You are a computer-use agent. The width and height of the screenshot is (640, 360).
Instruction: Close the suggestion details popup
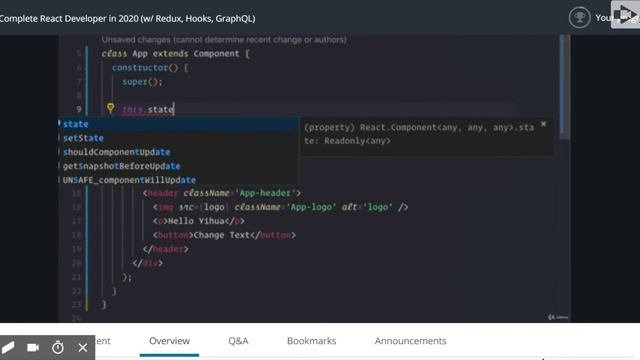[543, 124]
